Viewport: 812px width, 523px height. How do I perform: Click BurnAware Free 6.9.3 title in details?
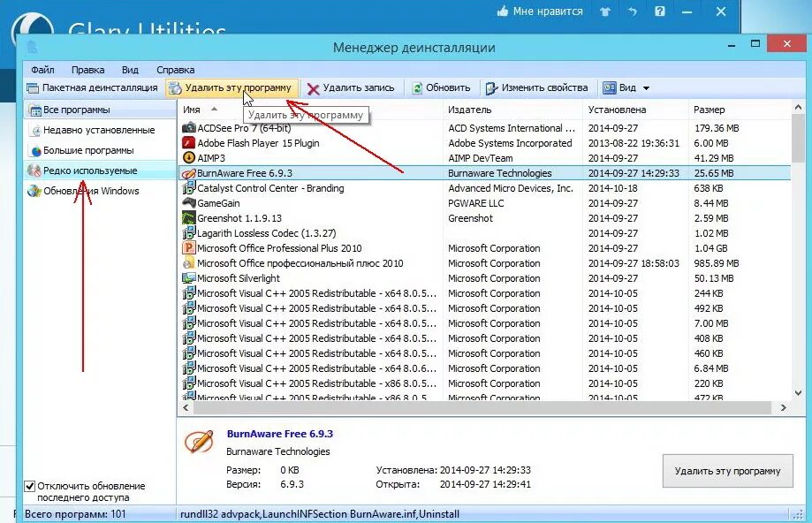[279, 434]
